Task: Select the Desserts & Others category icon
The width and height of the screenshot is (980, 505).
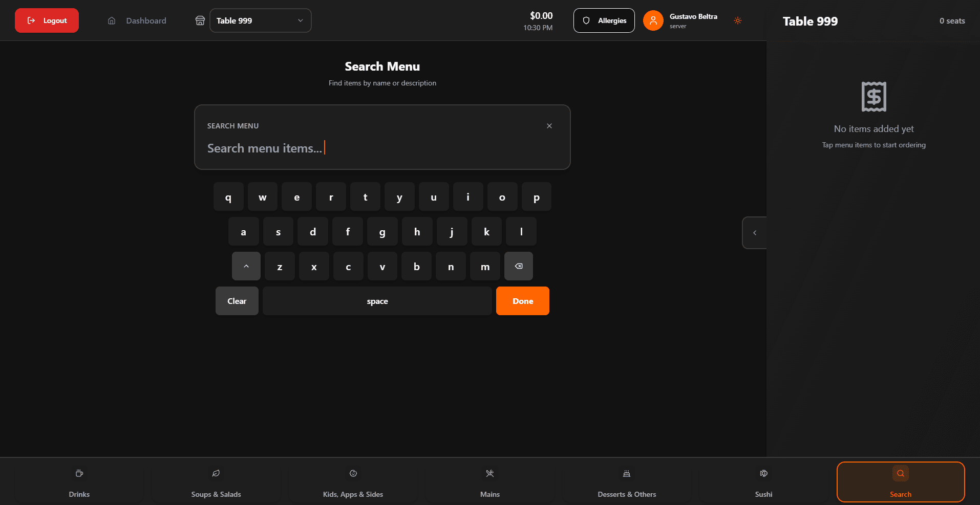Action: click(x=626, y=473)
